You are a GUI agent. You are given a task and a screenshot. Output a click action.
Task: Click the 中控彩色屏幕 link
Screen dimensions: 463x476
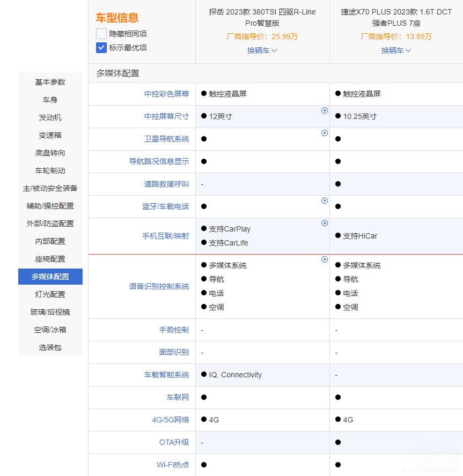click(x=166, y=94)
